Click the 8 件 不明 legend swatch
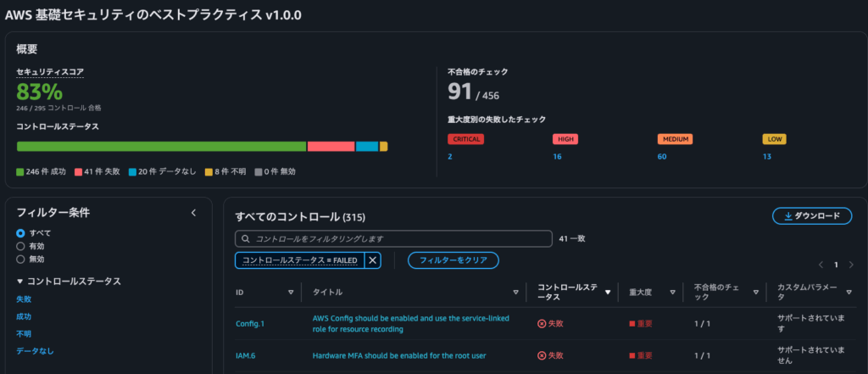The width and height of the screenshot is (868, 374). [209, 172]
